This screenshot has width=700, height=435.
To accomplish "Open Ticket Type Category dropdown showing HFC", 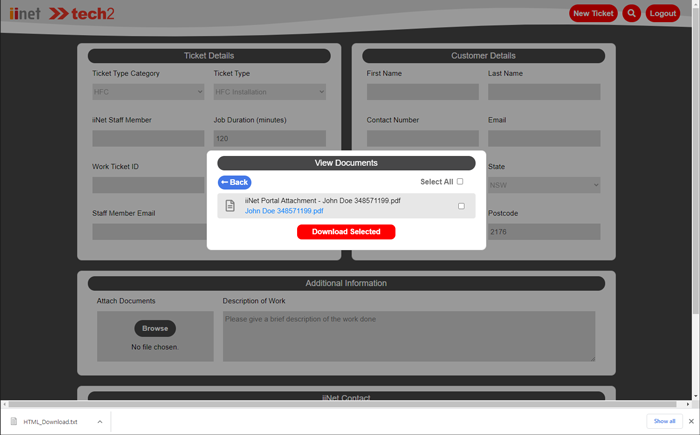I will click(148, 92).
